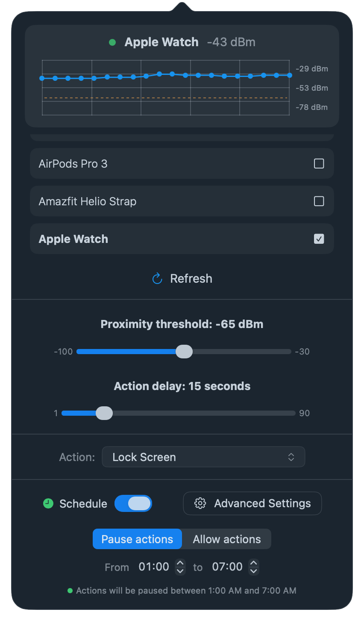Uncheck the Apple Watch checkbox

point(319,239)
